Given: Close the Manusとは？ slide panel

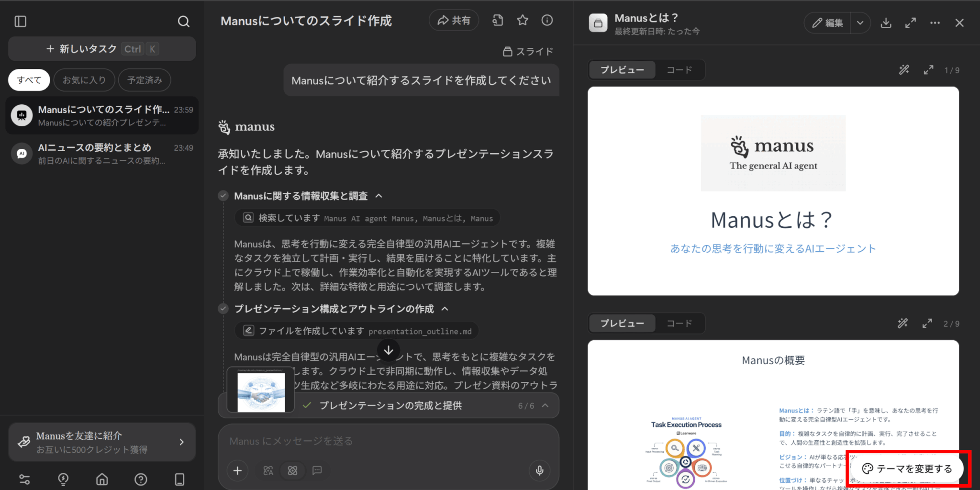Looking at the screenshot, I should 959,22.
